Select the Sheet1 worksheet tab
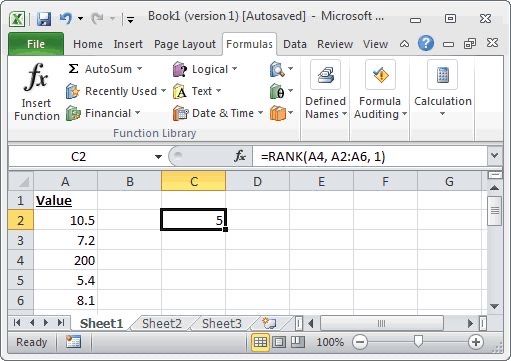This screenshot has height=361, width=511. pyautogui.click(x=101, y=323)
